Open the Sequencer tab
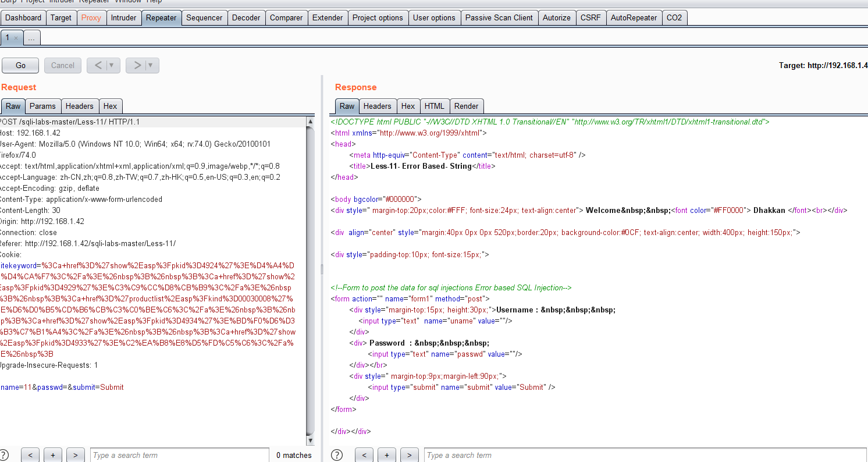This screenshot has height=462, width=868. click(204, 17)
